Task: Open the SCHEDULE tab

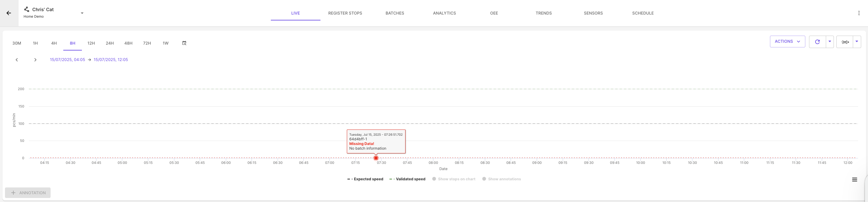Action: 642,13
